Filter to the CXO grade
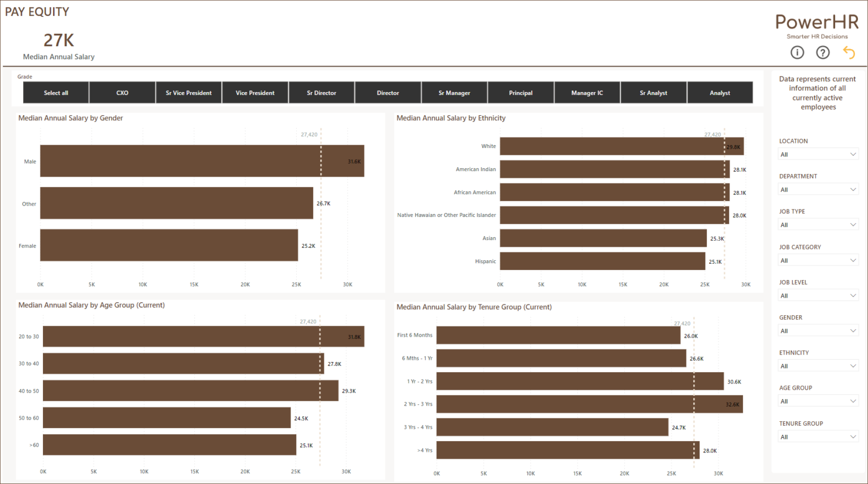The image size is (868, 484). coord(121,92)
